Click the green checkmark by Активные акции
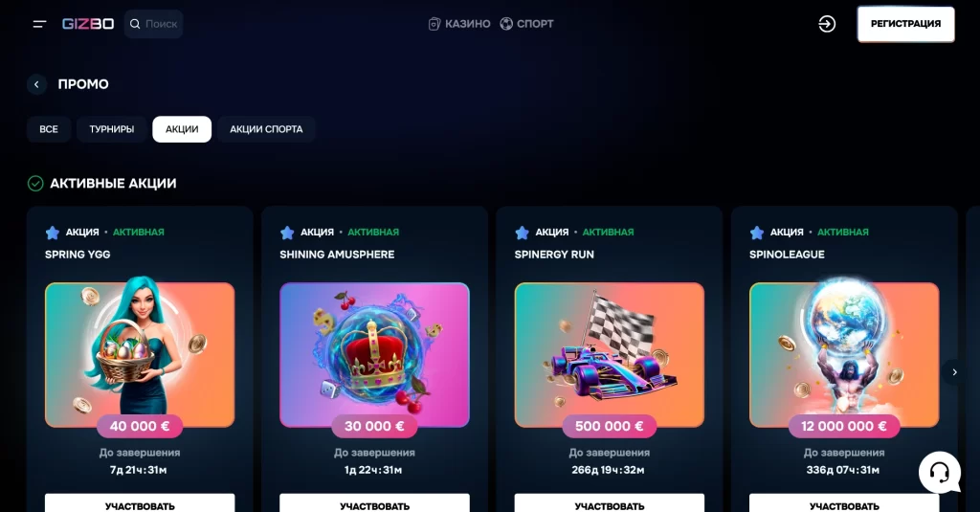The height and width of the screenshot is (512, 980). (35, 183)
